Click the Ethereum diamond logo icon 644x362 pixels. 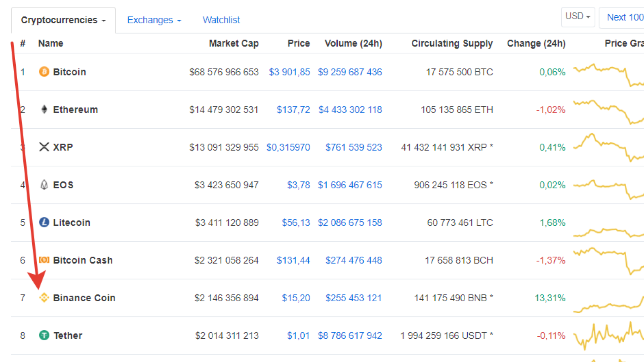click(x=44, y=109)
